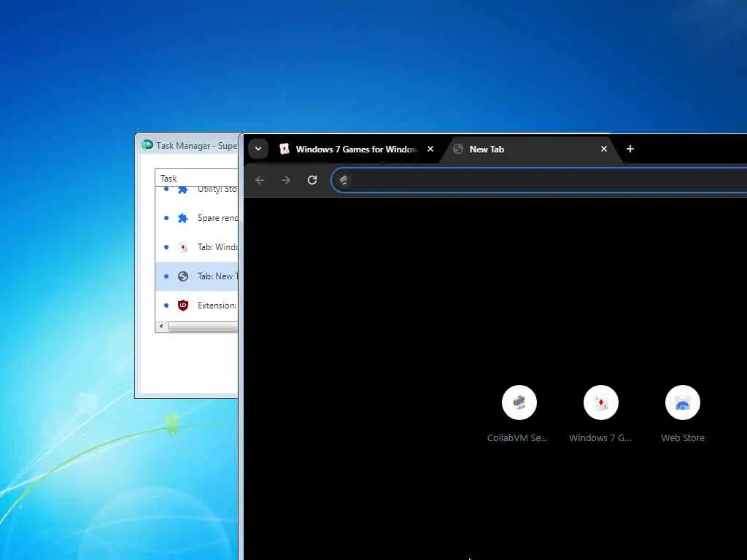This screenshot has height=560, width=747.
Task: Click the Windows 7 Games tab favicon
Action: [285, 149]
